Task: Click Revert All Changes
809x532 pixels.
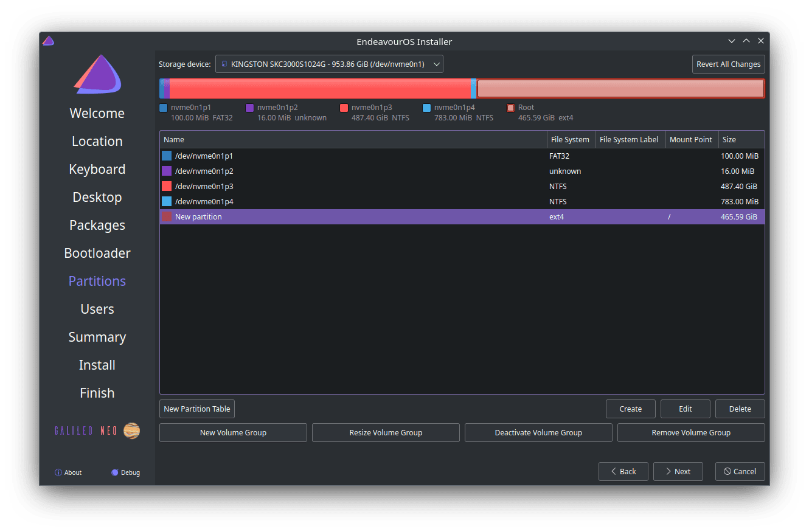Action: (x=728, y=64)
